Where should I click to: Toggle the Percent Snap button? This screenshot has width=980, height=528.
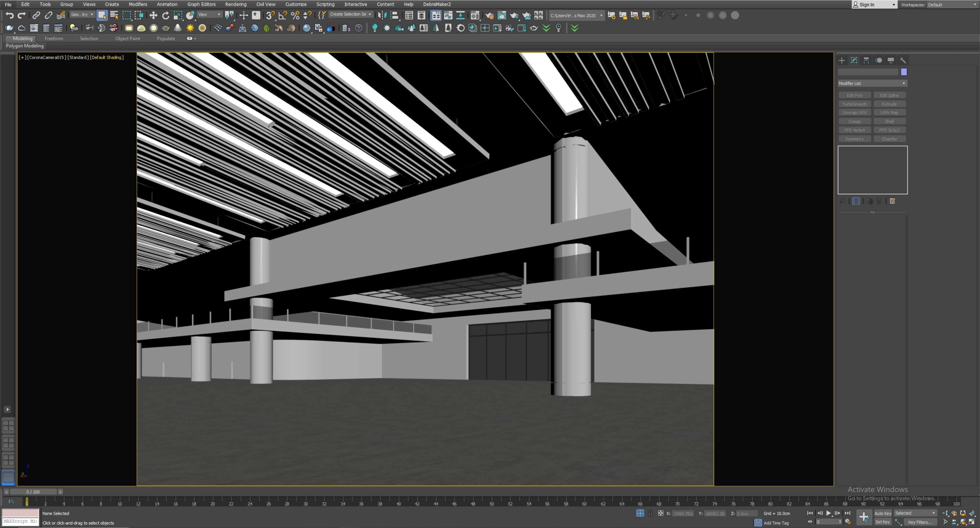295,15
